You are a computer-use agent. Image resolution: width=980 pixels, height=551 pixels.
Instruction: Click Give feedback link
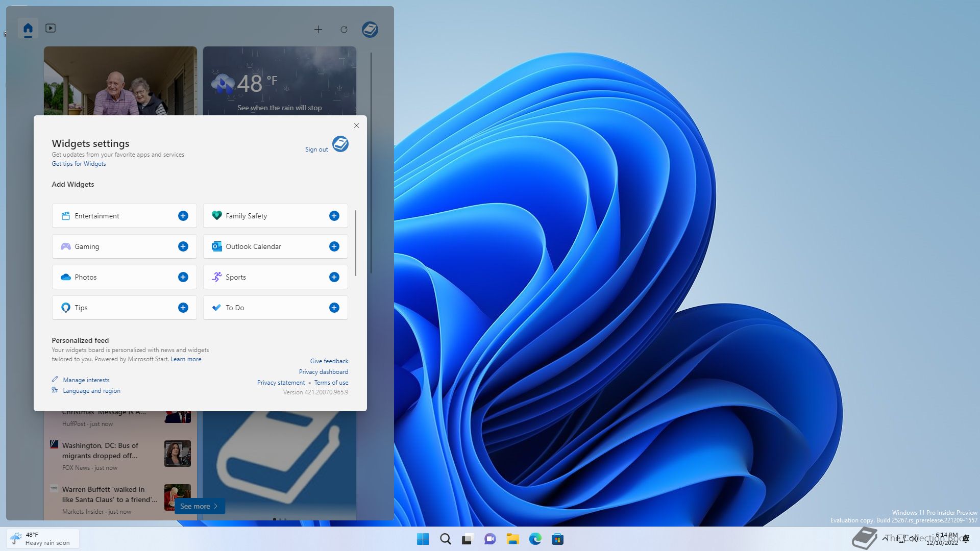pos(329,361)
